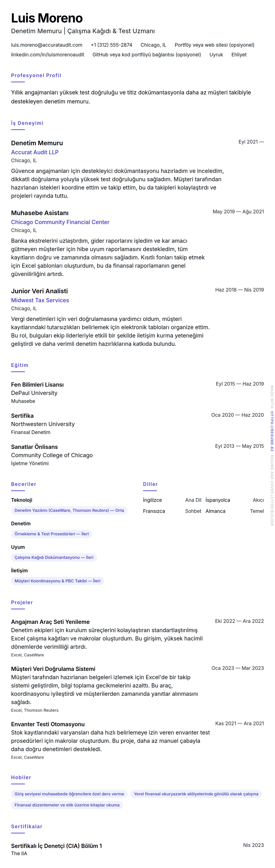Click the Midwest Tax Services company link
This screenshot has height=868, width=275.
click(x=40, y=301)
